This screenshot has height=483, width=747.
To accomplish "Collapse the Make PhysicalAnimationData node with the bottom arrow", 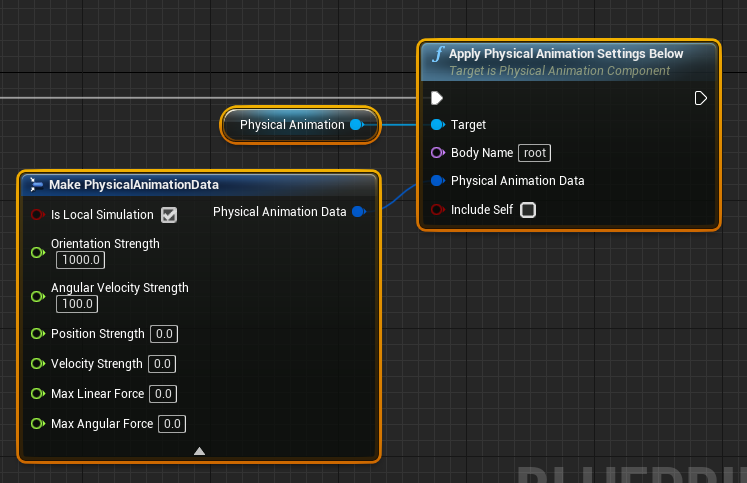I will [x=200, y=451].
